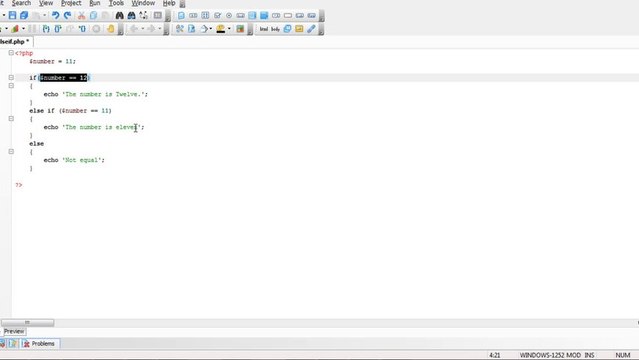Click the NUM indicator in status bar
The image size is (639, 360).
point(623,355)
